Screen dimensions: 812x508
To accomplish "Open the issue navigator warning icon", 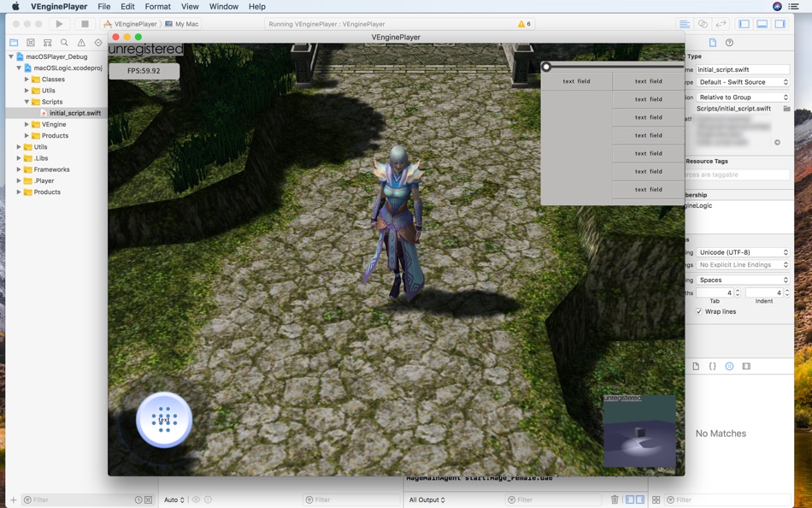I will tap(81, 43).
